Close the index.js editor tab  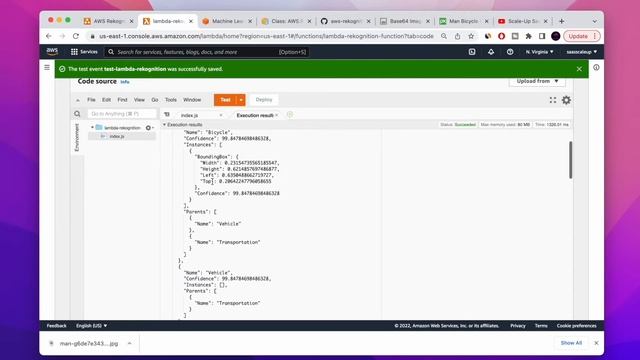221,116
